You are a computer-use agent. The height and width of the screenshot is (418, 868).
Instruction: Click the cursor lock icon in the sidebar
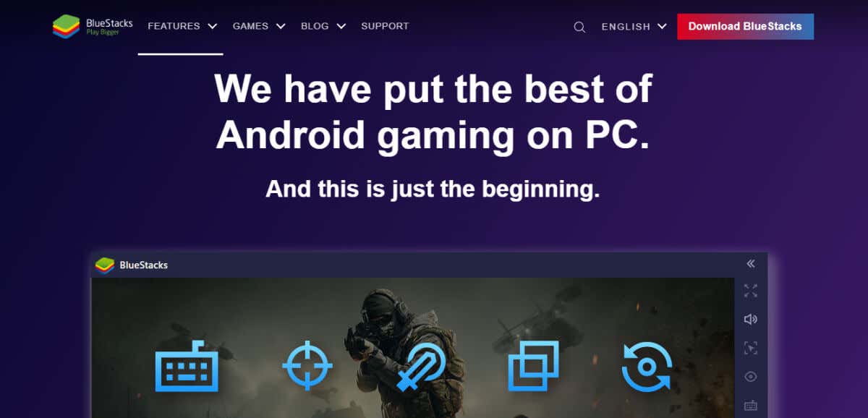coord(751,348)
